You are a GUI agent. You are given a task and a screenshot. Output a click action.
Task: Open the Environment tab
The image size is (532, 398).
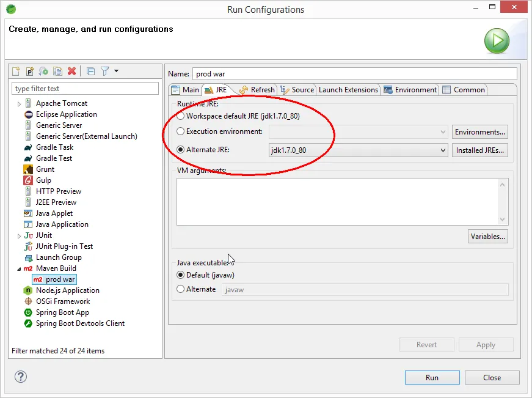coord(410,90)
